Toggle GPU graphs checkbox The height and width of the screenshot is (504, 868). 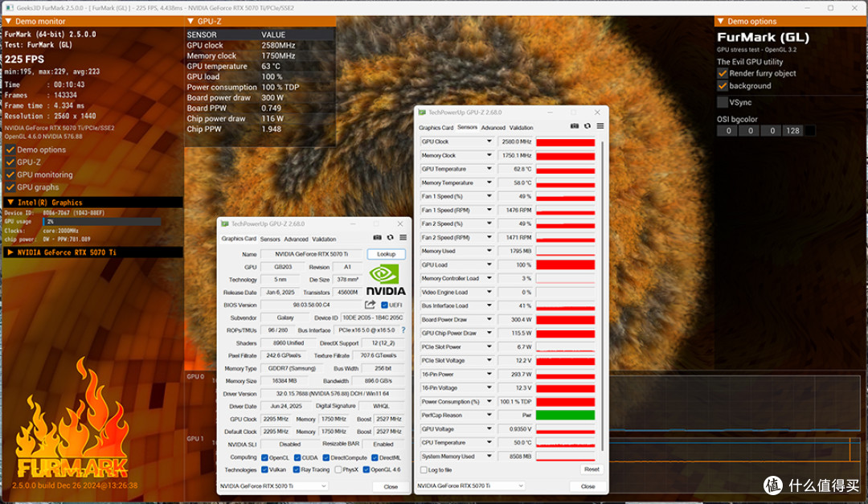coord(10,187)
